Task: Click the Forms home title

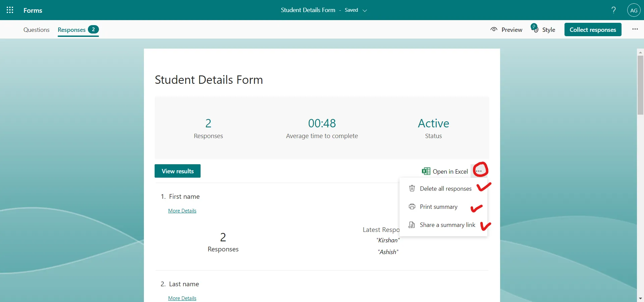Action: point(33,10)
